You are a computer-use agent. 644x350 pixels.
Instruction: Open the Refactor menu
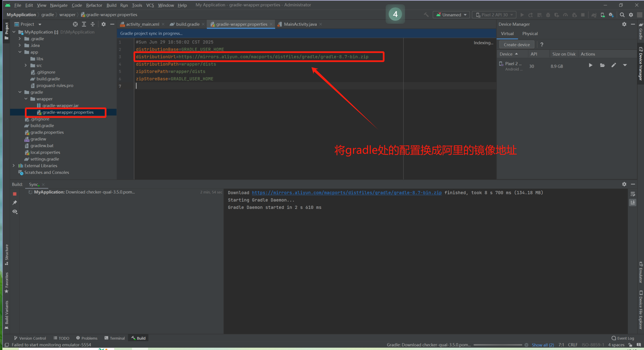pyautogui.click(x=94, y=5)
